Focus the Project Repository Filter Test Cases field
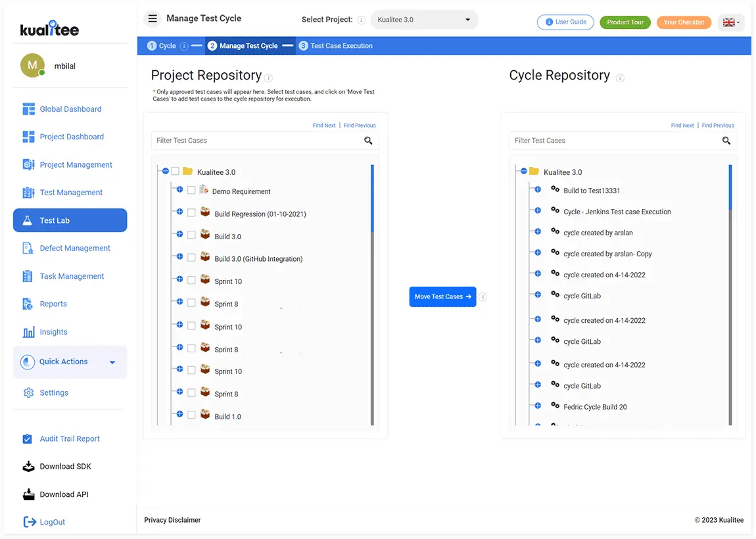Image resolution: width=756 pixels, height=539 pixels. pyautogui.click(x=265, y=141)
